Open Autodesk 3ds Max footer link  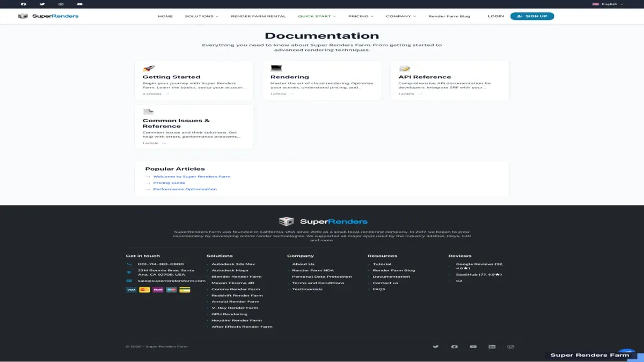click(x=233, y=264)
